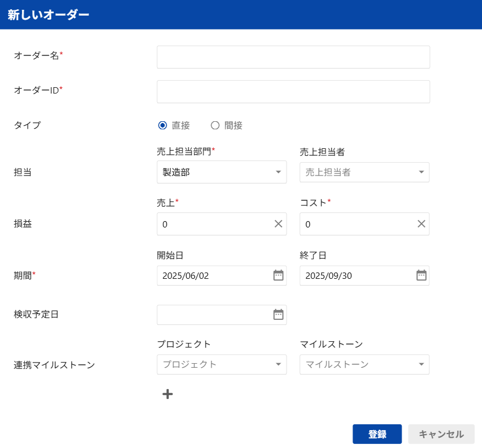Focus the オーダーID input field
Viewport: 482px width, 448px height.
[x=293, y=92]
